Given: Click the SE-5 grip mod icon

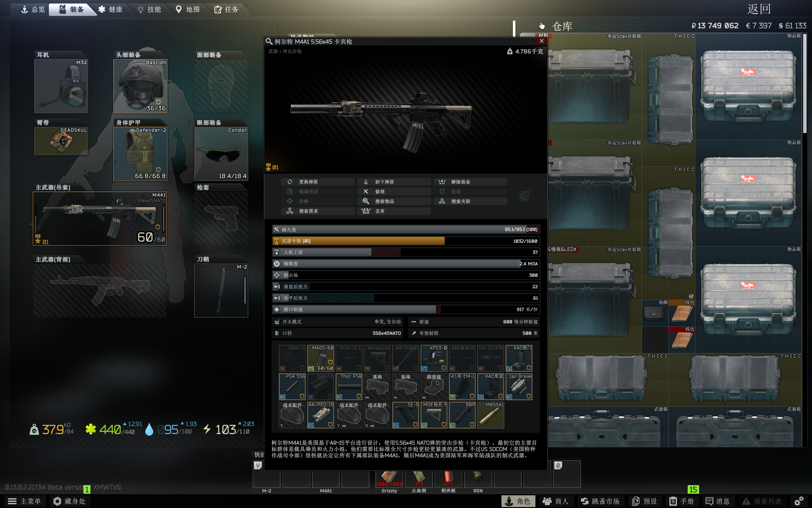Looking at the screenshot, I should [406, 415].
